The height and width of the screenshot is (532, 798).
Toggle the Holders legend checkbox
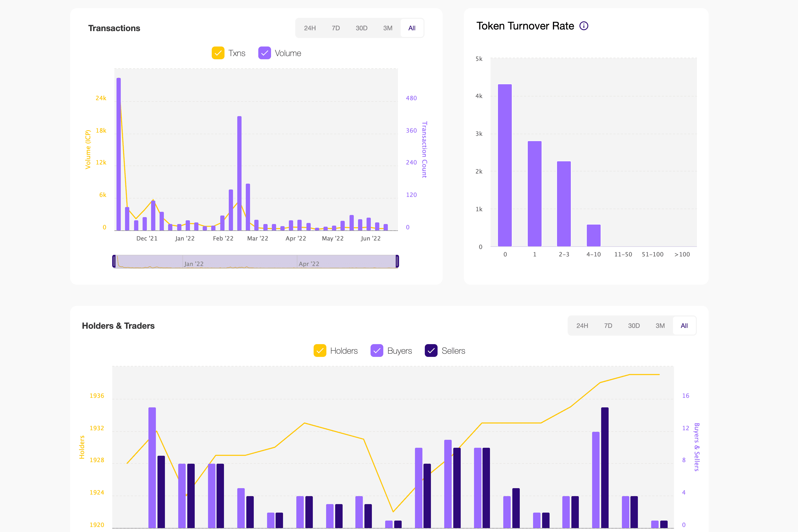(319, 351)
